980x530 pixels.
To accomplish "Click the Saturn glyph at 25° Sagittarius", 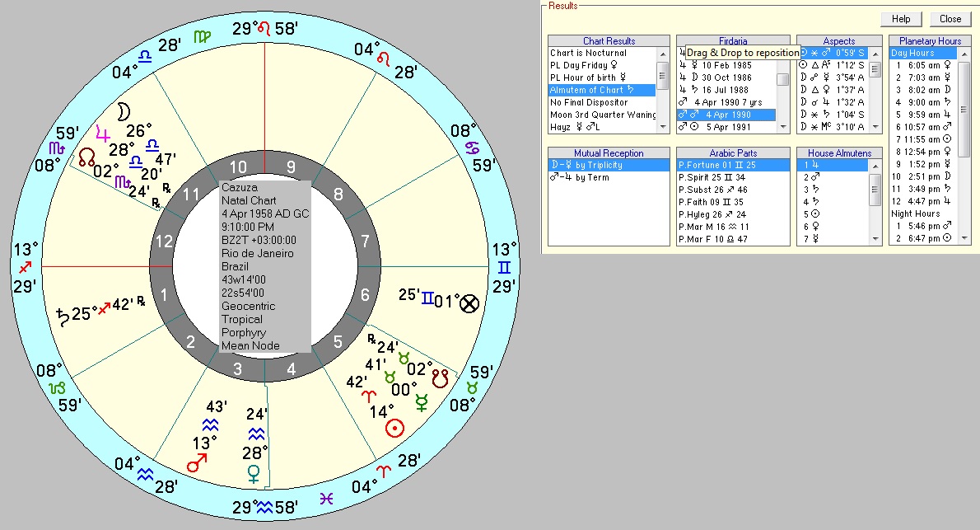I will coord(63,317).
